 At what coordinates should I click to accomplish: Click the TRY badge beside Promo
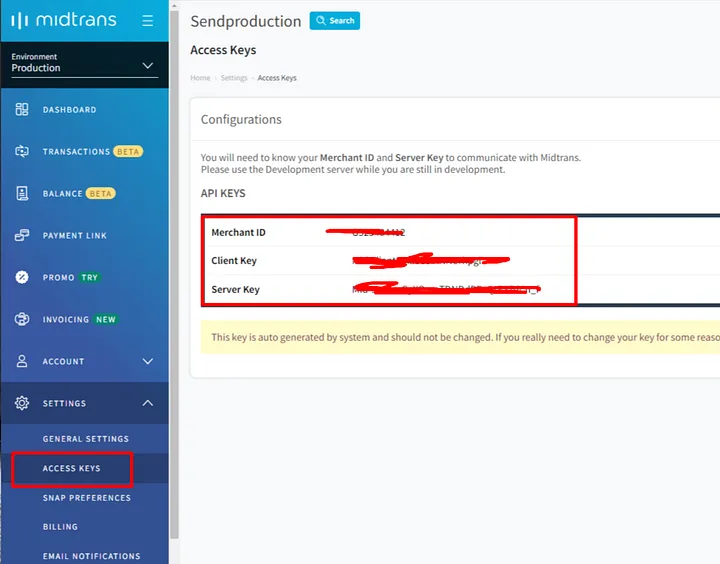point(90,277)
